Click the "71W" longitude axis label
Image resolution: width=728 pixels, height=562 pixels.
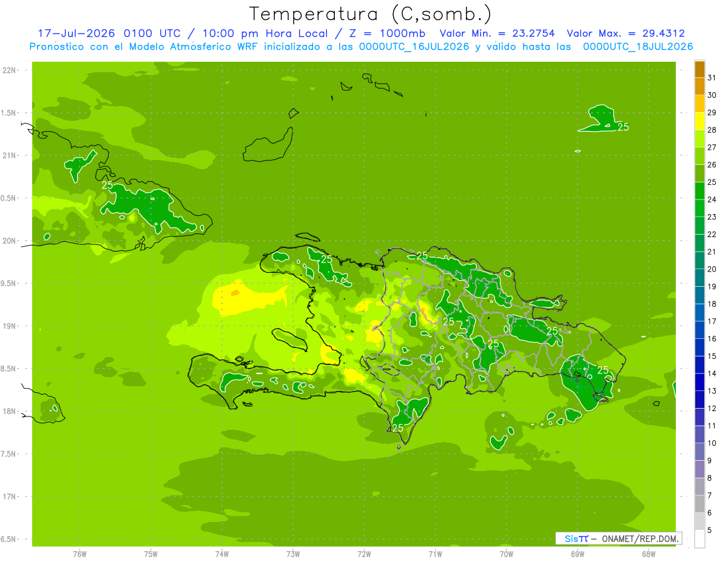(435, 554)
